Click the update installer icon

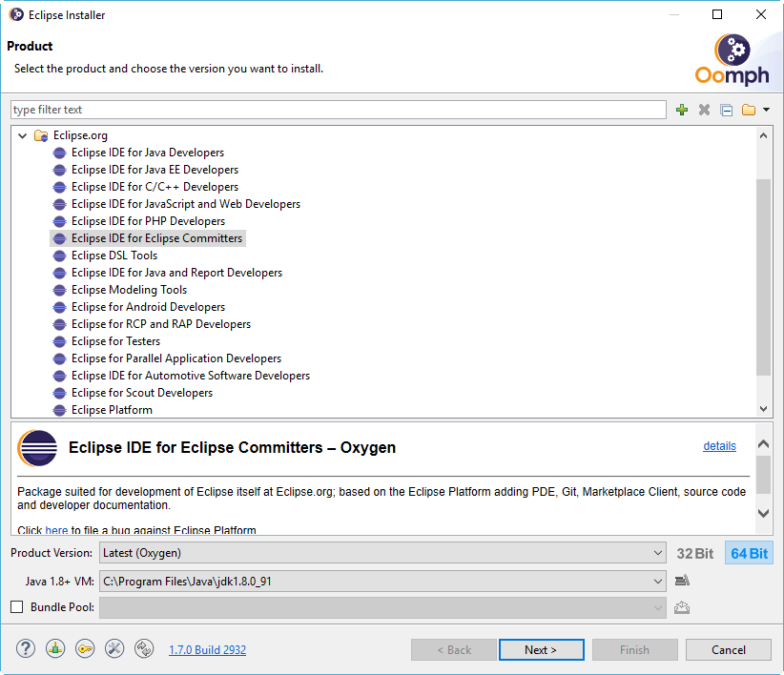[x=55, y=649]
